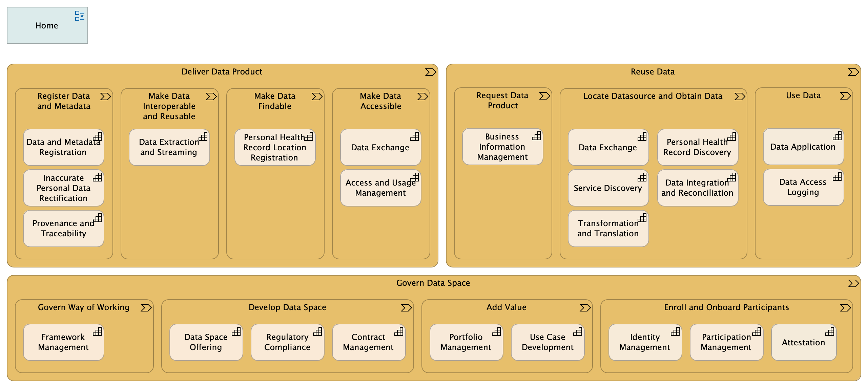The image size is (868, 388).
Task: Select the Enroll and Onboard Participants title
Action: tap(726, 307)
